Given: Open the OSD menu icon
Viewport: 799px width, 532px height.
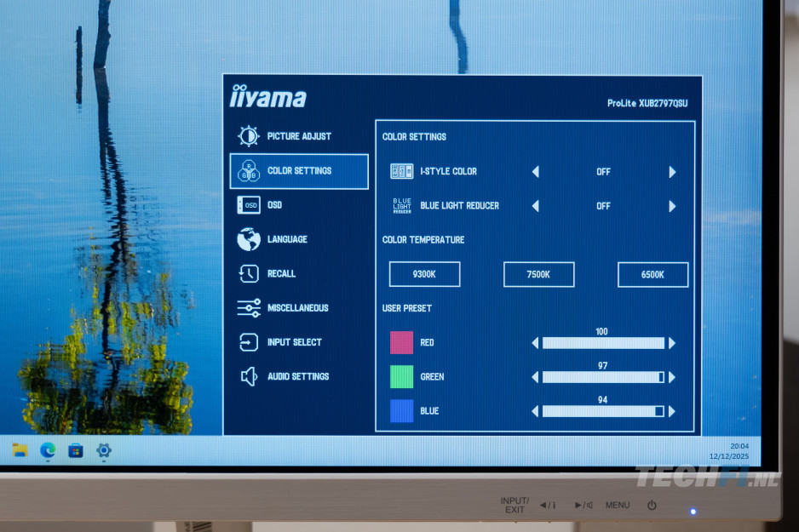Looking at the screenshot, I should click(x=248, y=205).
